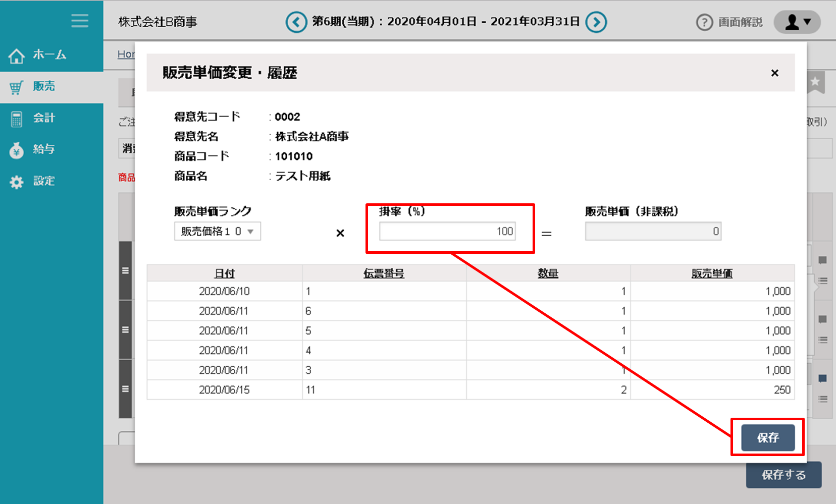
Task: Open the user account menu
Action: point(797,22)
